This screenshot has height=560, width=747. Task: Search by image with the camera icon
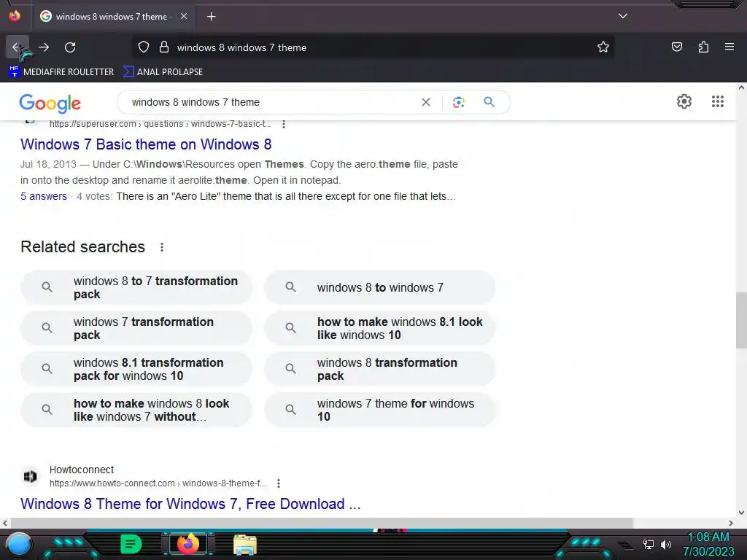point(458,102)
